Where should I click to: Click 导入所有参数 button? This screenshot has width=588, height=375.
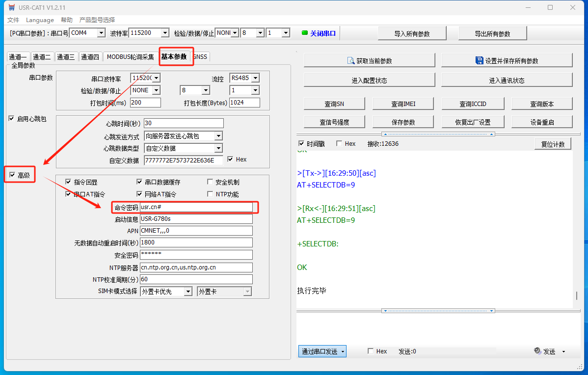412,33
